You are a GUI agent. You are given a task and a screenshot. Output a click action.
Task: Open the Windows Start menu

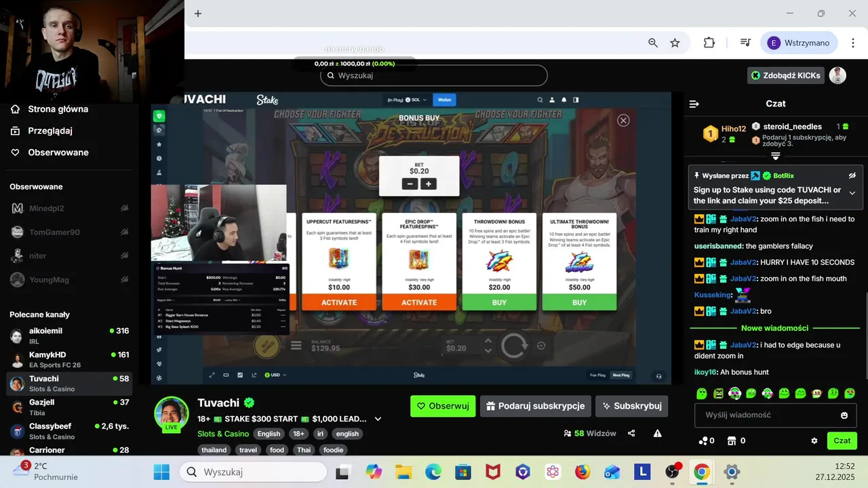162,472
